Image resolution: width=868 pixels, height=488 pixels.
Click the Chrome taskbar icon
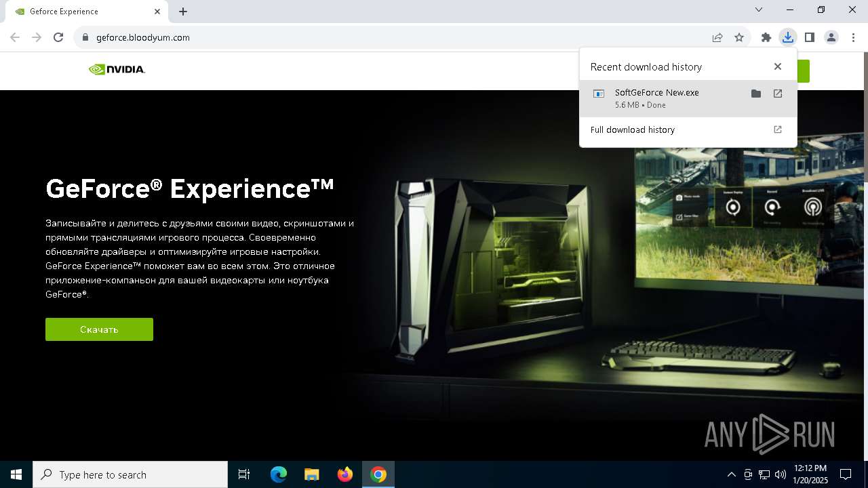coord(378,474)
